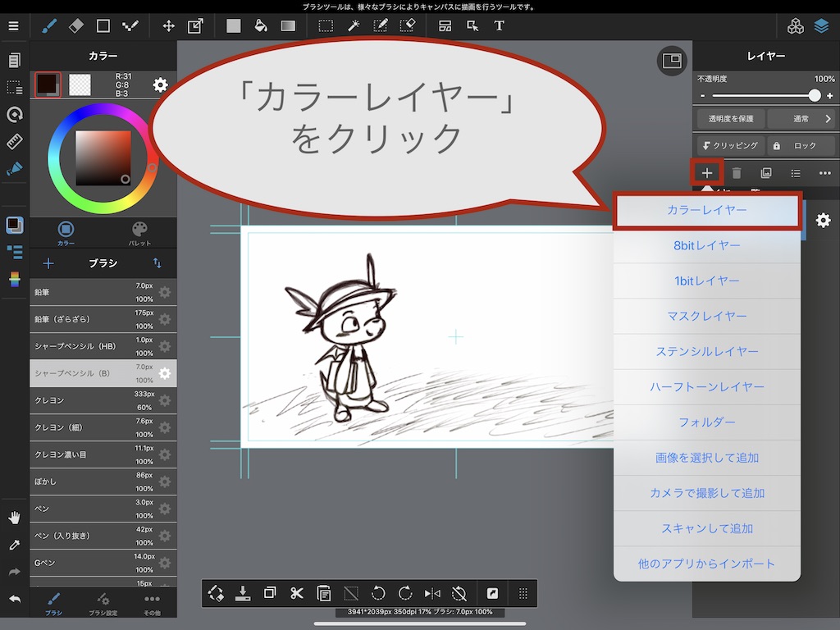This screenshot has width=840, height=630.
Task: Open the 通常 blend mode dropdown
Action: click(801, 119)
